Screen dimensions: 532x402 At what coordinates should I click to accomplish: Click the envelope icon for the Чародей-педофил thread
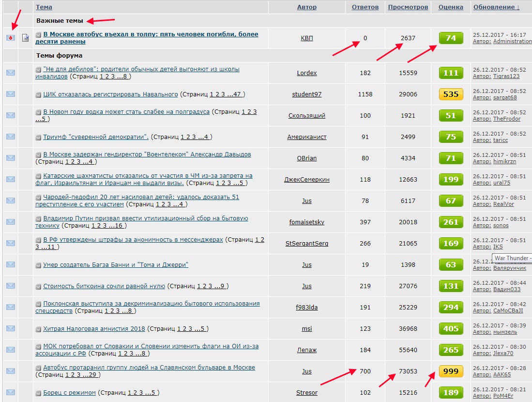coord(11,201)
